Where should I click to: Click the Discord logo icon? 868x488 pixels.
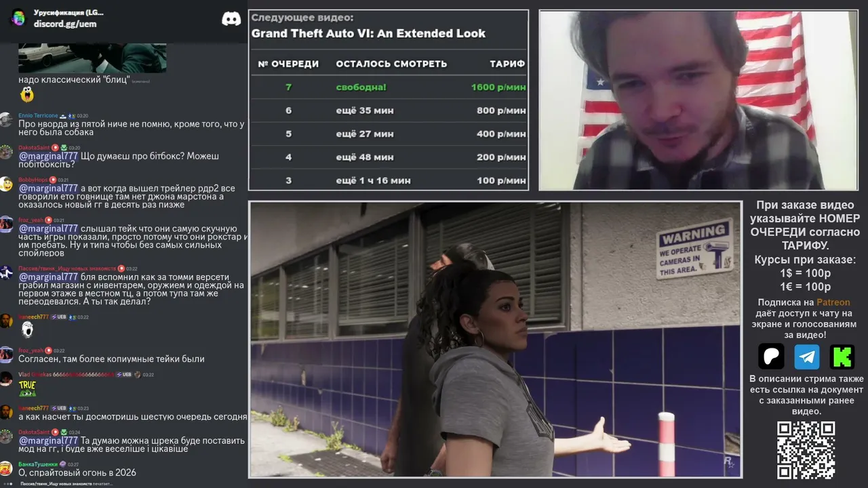(231, 19)
